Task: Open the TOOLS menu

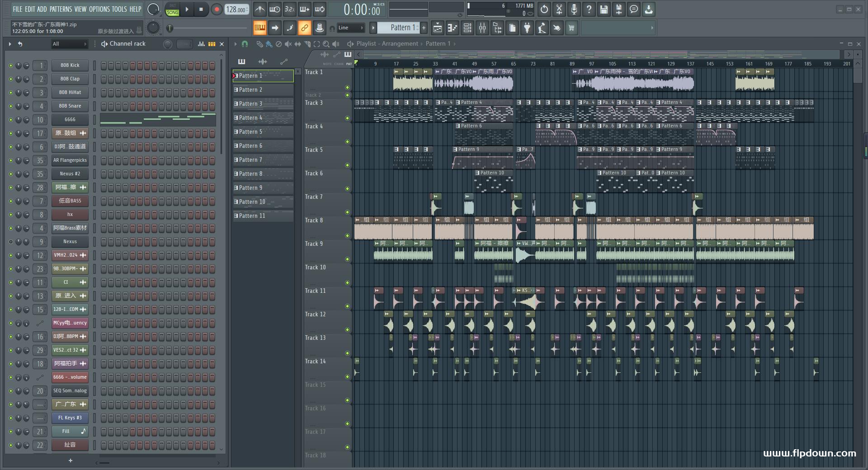Action: tap(119, 9)
